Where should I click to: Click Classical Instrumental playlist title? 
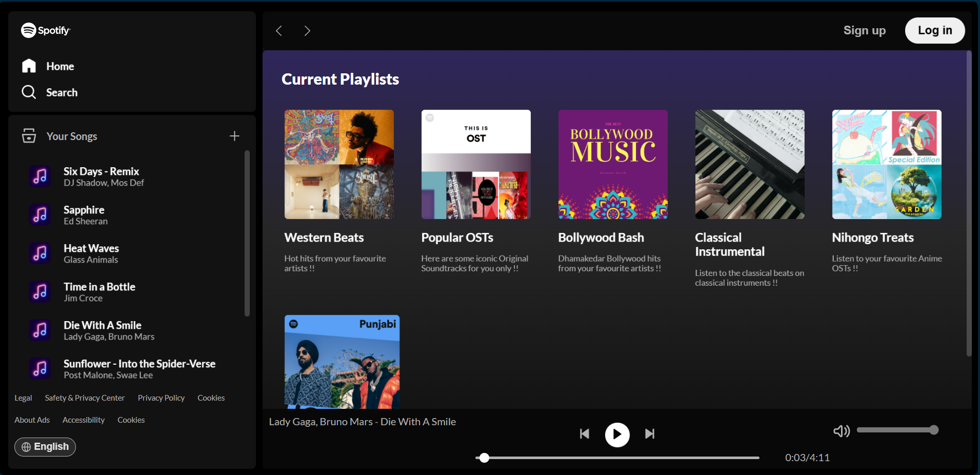click(x=730, y=245)
